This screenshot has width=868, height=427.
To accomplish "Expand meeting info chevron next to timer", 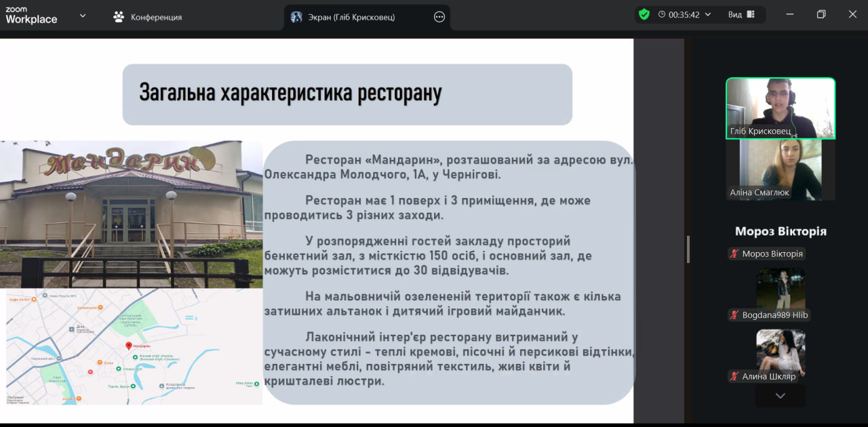I will [x=708, y=14].
